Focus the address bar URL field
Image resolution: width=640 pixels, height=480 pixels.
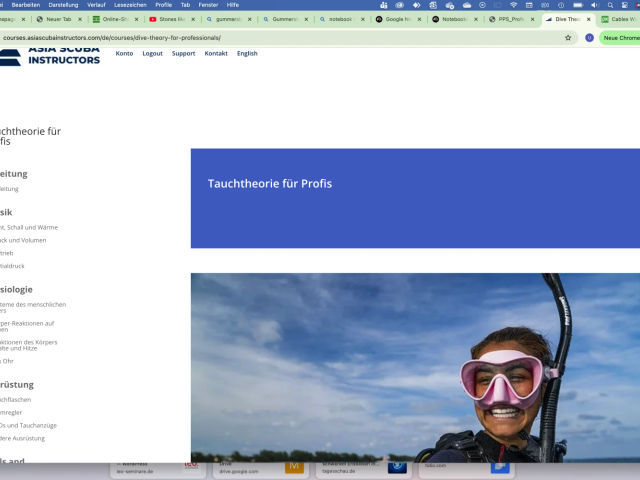click(282, 38)
